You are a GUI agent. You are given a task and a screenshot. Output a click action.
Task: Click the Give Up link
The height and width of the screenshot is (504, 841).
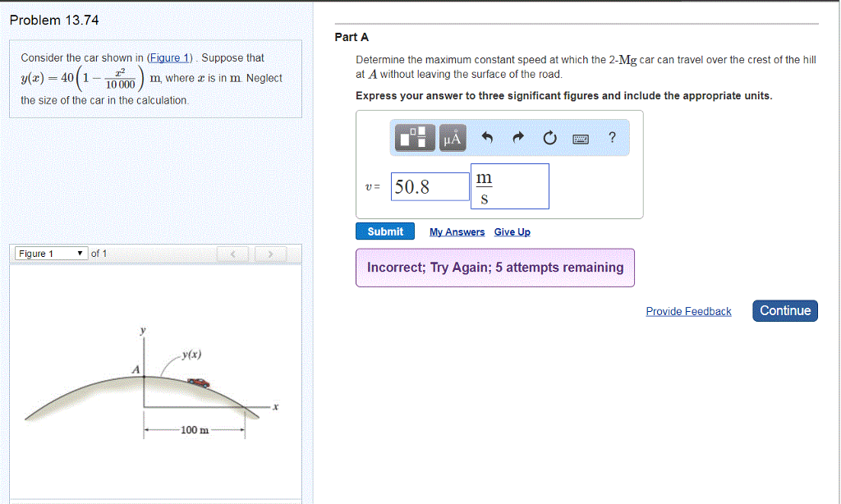click(512, 231)
